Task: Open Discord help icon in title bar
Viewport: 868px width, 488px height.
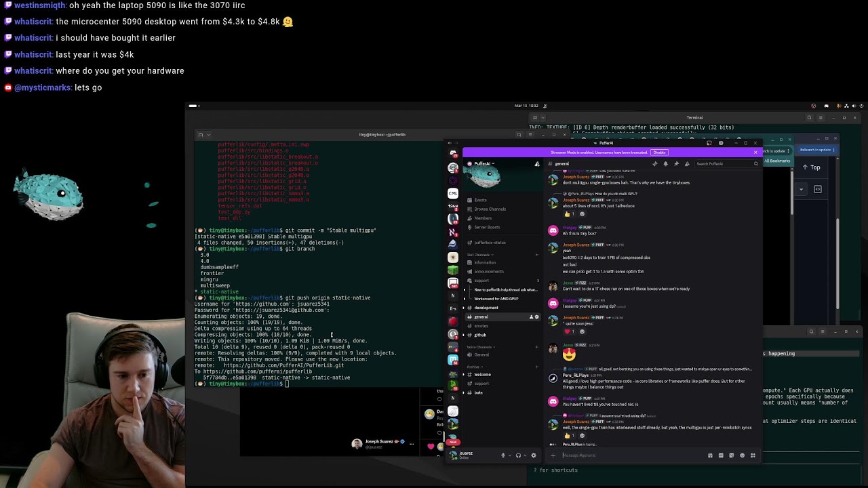Action: (720, 143)
